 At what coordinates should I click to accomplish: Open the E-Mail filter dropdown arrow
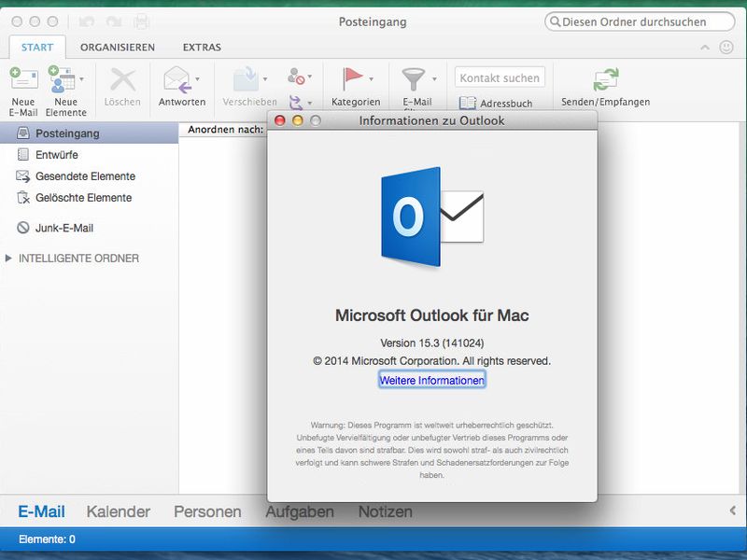click(434, 79)
